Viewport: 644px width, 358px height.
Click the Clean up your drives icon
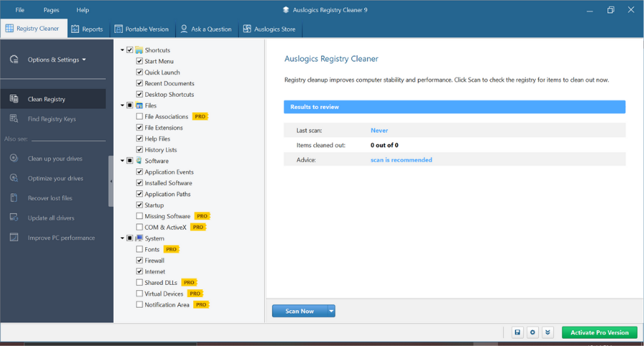click(14, 158)
